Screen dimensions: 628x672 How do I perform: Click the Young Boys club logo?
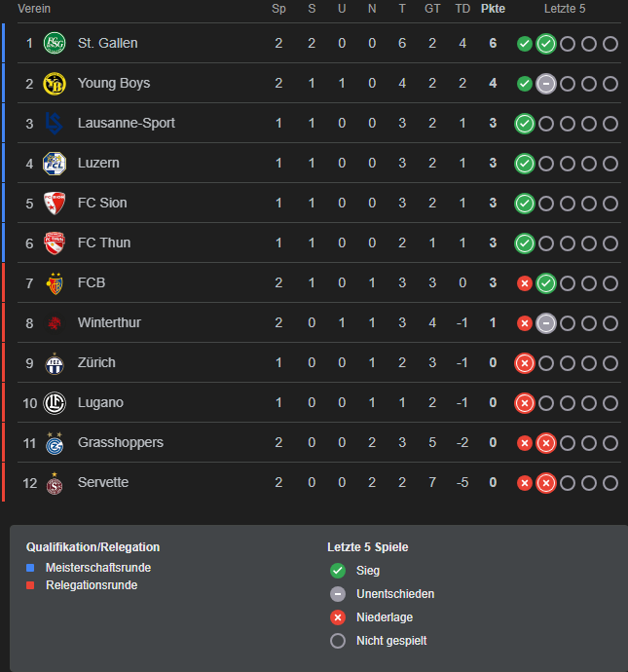tap(55, 83)
